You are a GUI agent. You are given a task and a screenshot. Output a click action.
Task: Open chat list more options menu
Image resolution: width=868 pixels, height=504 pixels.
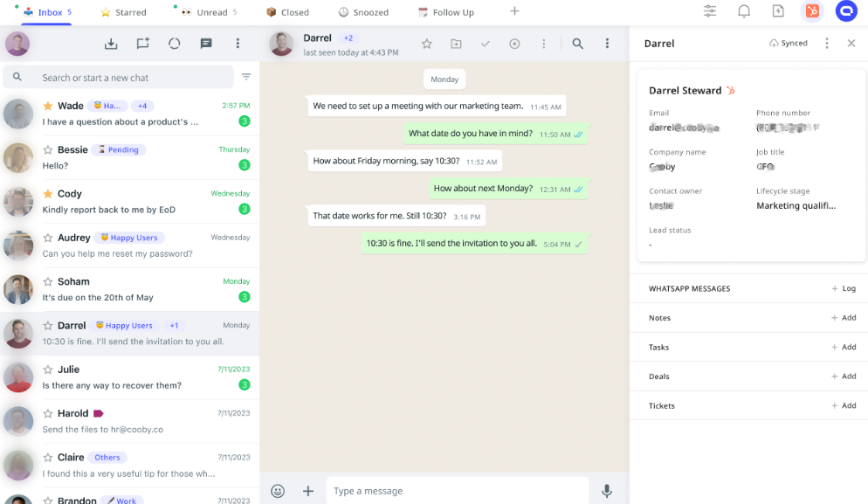[x=238, y=44]
